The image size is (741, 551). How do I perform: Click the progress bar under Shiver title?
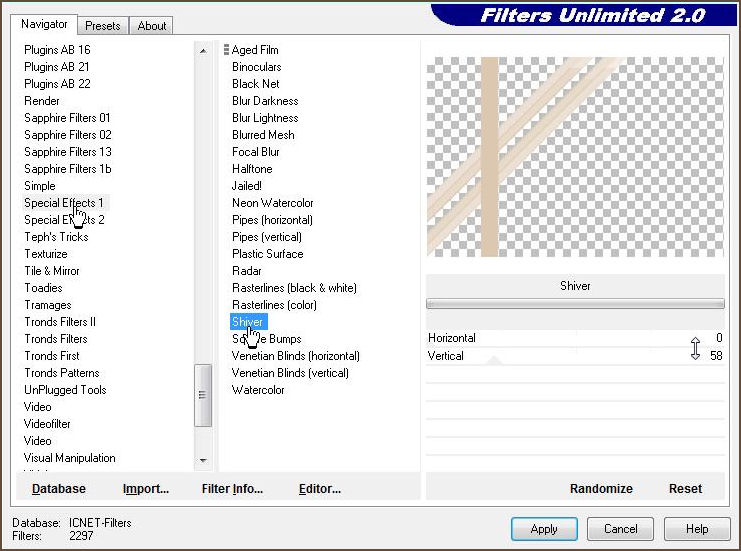(x=575, y=303)
